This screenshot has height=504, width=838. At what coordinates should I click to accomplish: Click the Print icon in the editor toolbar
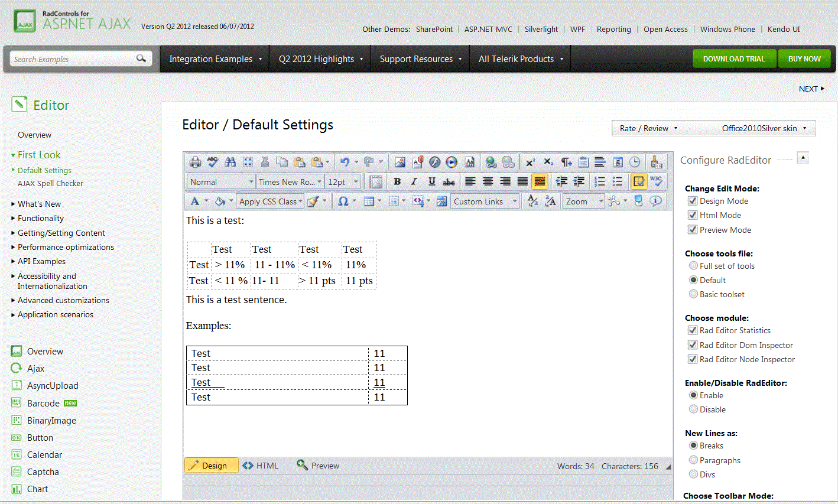pyautogui.click(x=195, y=162)
